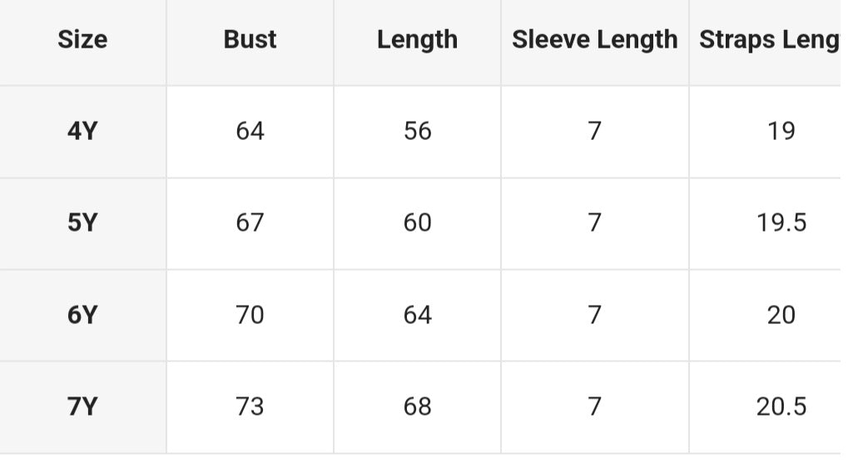Tap the Sleeve Length column header

click(x=594, y=40)
